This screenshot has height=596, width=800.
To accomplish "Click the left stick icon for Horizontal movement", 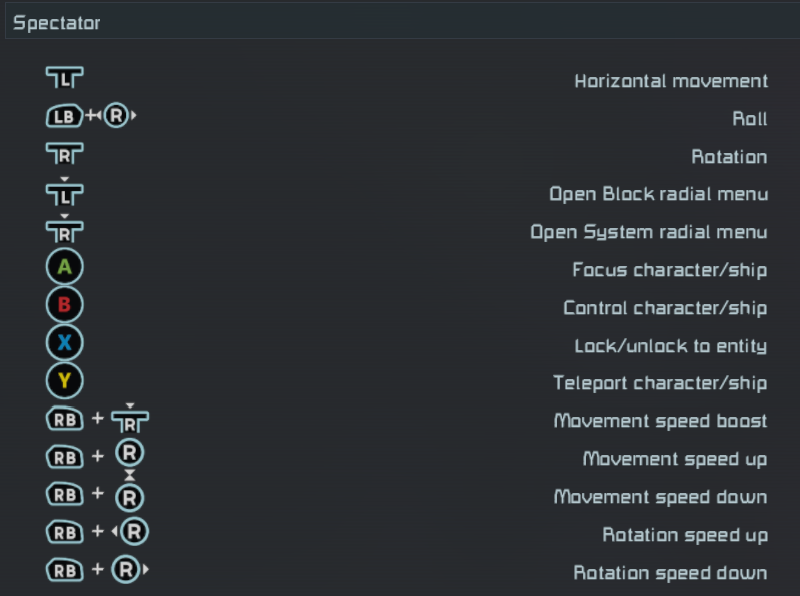I will [64, 80].
